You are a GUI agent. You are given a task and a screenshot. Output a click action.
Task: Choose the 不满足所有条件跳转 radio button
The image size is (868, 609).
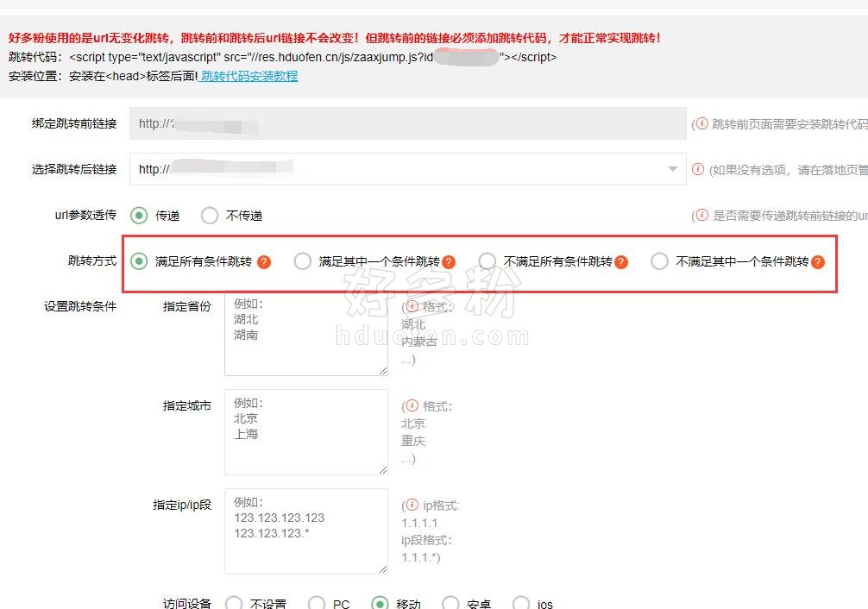(x=487, y=261)
